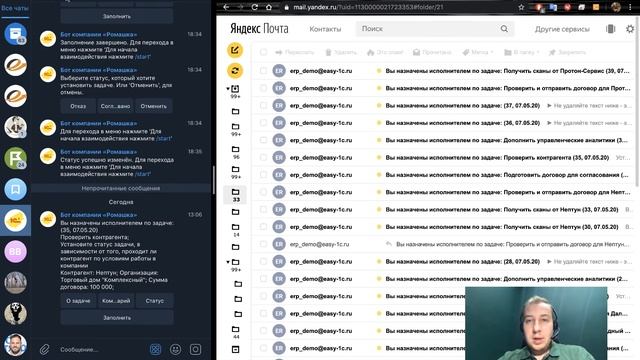Screen dimensions: 640x360
Task: Click Прочитано in mail toolbar
Action: click(432, 52)
